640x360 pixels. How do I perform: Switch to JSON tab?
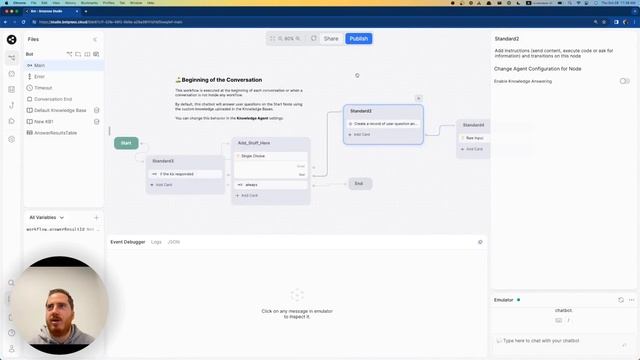(174, 242)
